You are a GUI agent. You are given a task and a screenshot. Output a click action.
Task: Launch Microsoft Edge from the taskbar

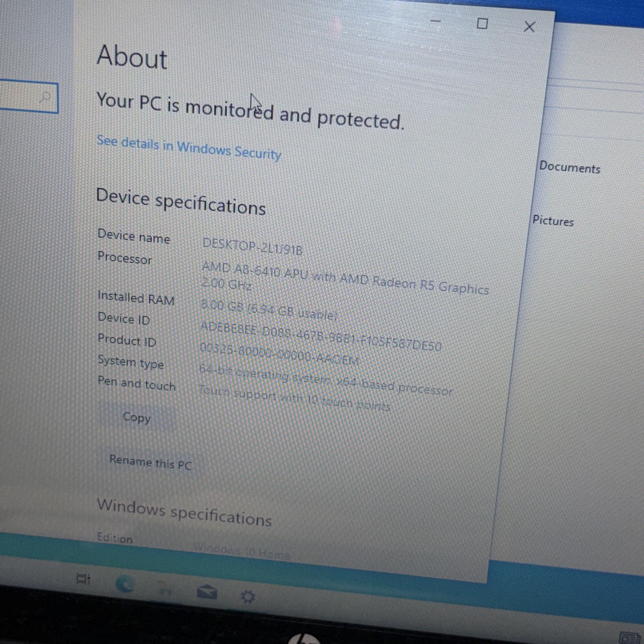(x=125, y=584)
